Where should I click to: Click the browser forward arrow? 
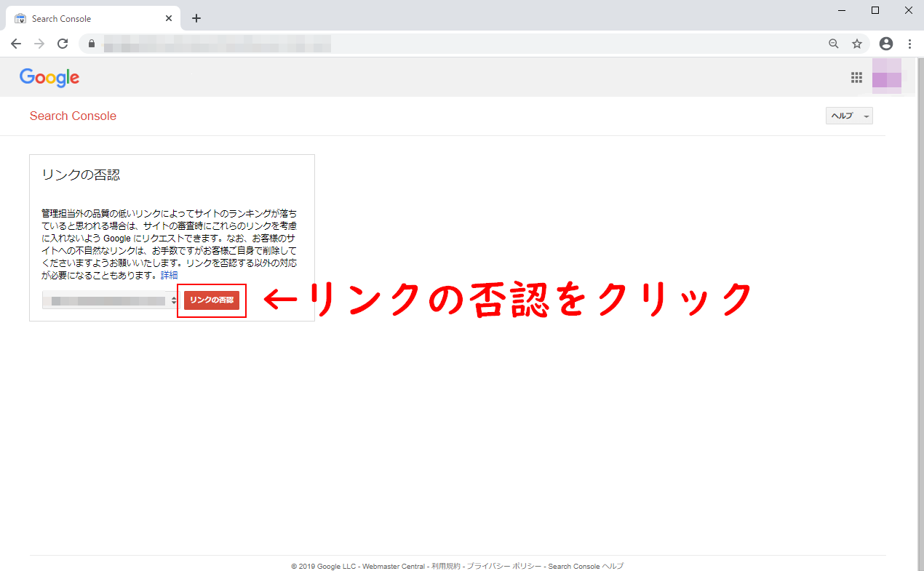39,44
